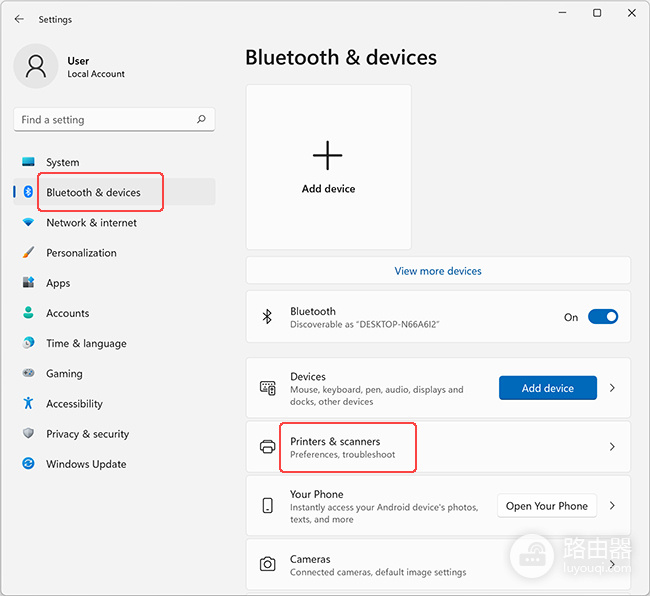Open Accessibility settings
The width and height of the screenshot is (650, 596).
point(114,404)
